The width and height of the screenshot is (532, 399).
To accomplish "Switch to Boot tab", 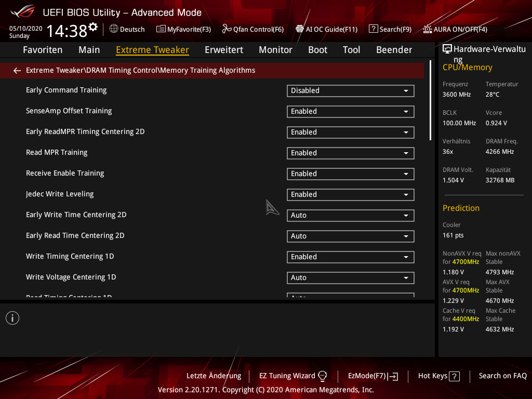I will pyautogui.click(x=317, y=49).
